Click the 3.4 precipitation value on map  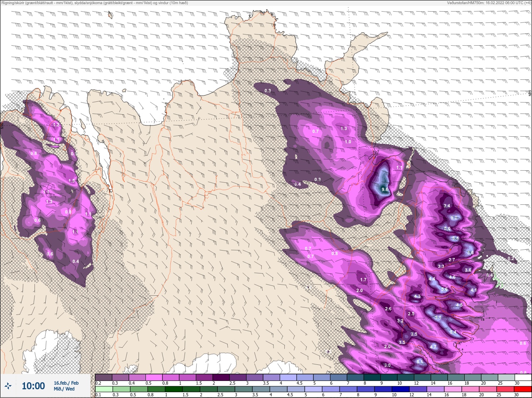[447, 206]
